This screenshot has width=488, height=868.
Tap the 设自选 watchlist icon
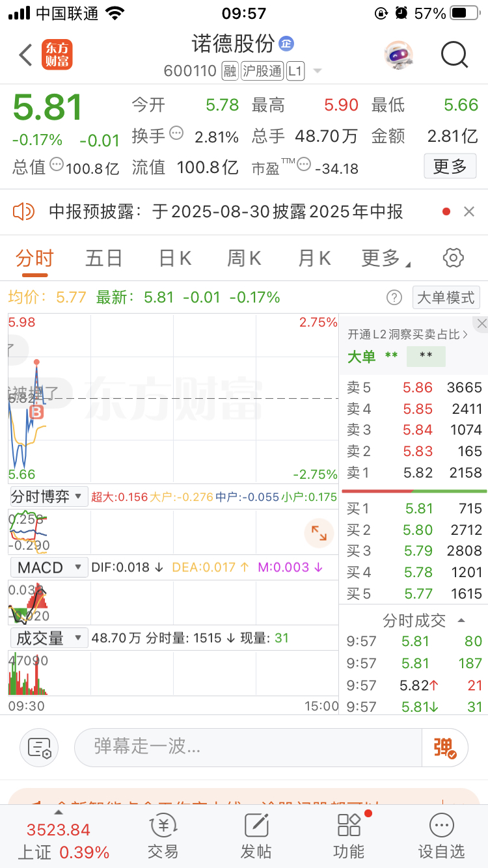(442, 836)
